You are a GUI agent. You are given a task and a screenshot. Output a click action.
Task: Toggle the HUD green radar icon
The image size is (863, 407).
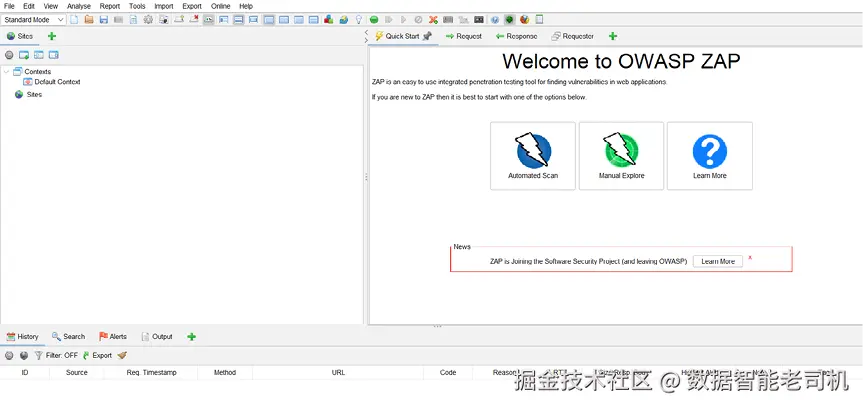click(x=510, y=20)
